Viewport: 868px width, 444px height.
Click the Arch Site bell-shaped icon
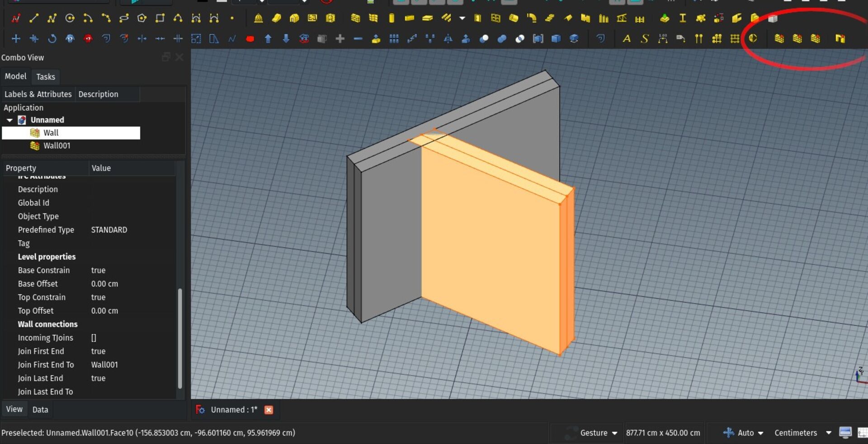[x=258, y=19]
